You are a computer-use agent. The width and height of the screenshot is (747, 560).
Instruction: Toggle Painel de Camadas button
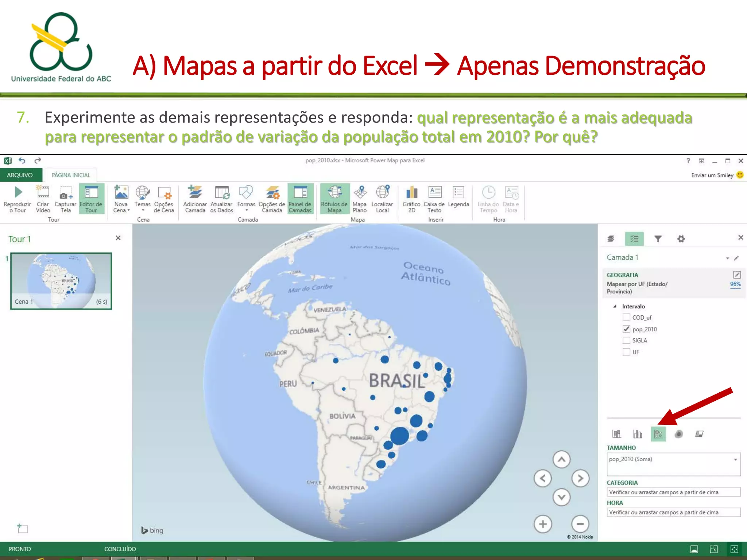click(300, 199)
